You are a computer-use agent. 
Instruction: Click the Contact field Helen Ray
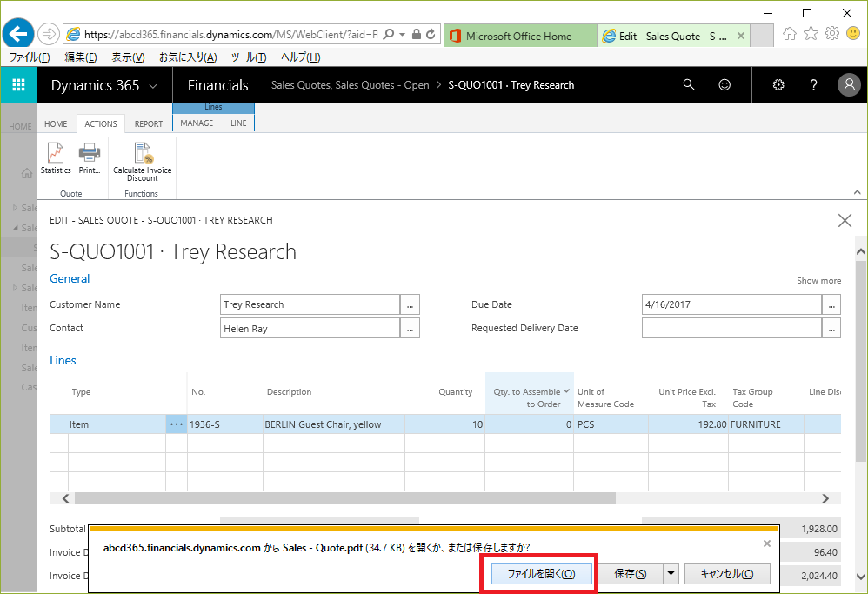click(x=310, y=328)
